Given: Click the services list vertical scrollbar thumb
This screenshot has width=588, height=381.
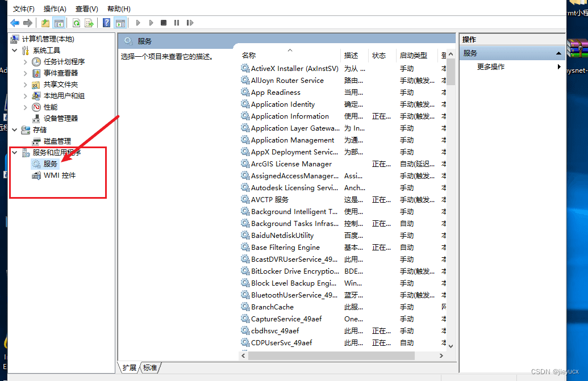Looking at the screenshot, I should [x=451, y=72].
